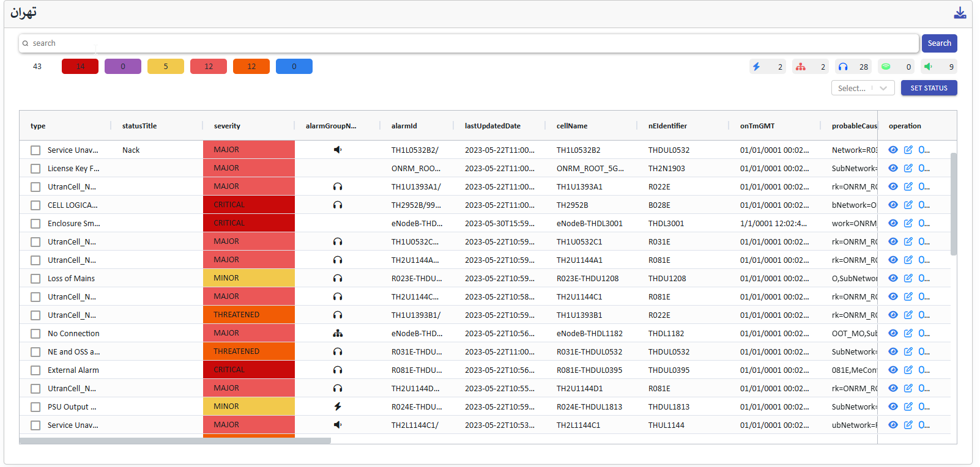Tick the External Alarm row checkbox

click(35, 370)
